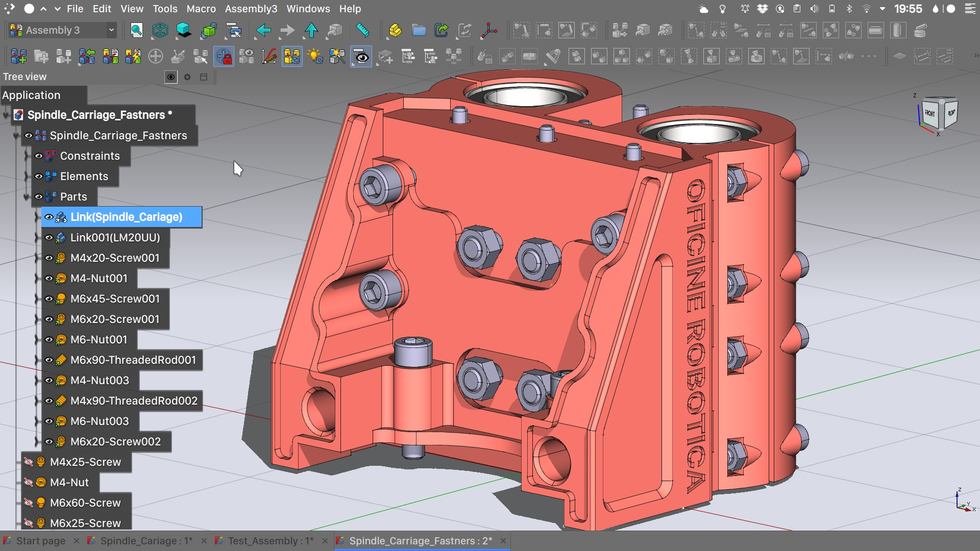The image size is (980, 551).
Task: Toggle visibility of Constraints group
Action: (39, 156)
